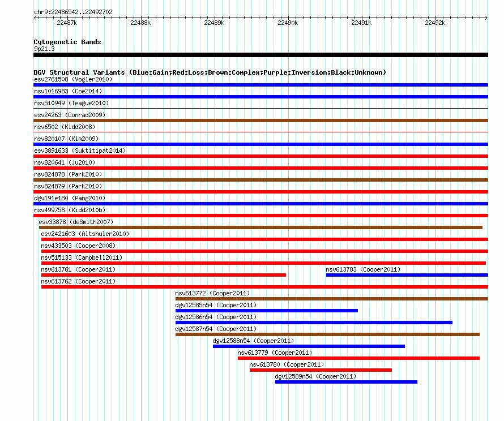Select esv2421603 (Altshuler2010) label
The height and width of the screenshot is (421, 504).
tap(85, 234)
